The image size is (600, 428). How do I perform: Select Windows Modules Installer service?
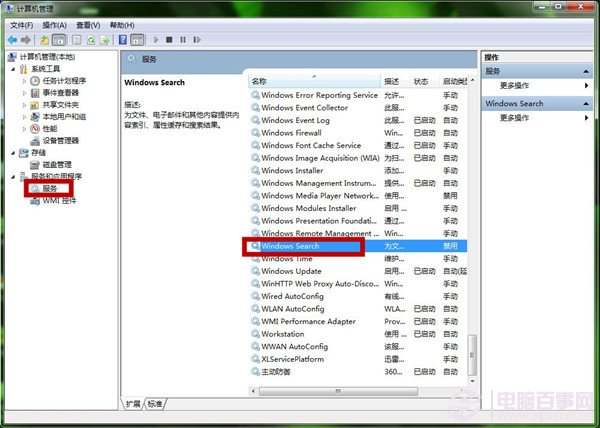[x=359, y=208]
